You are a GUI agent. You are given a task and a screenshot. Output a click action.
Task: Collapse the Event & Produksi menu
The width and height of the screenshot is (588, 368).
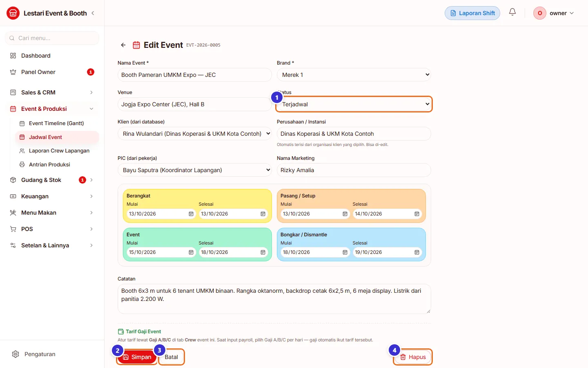pyautogui.click(x=52, y=109)
